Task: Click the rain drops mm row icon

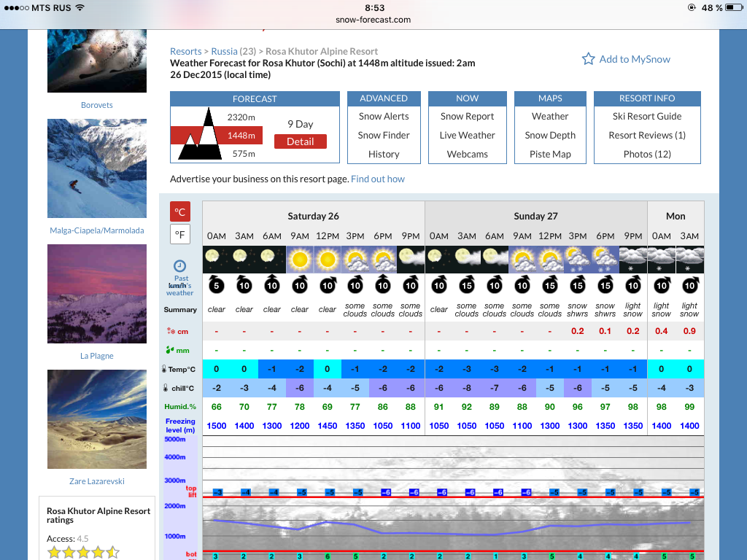Action: coord(169,350)
